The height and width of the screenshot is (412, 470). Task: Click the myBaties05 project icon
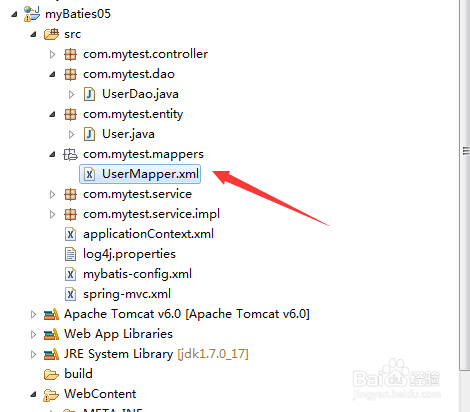32,14
